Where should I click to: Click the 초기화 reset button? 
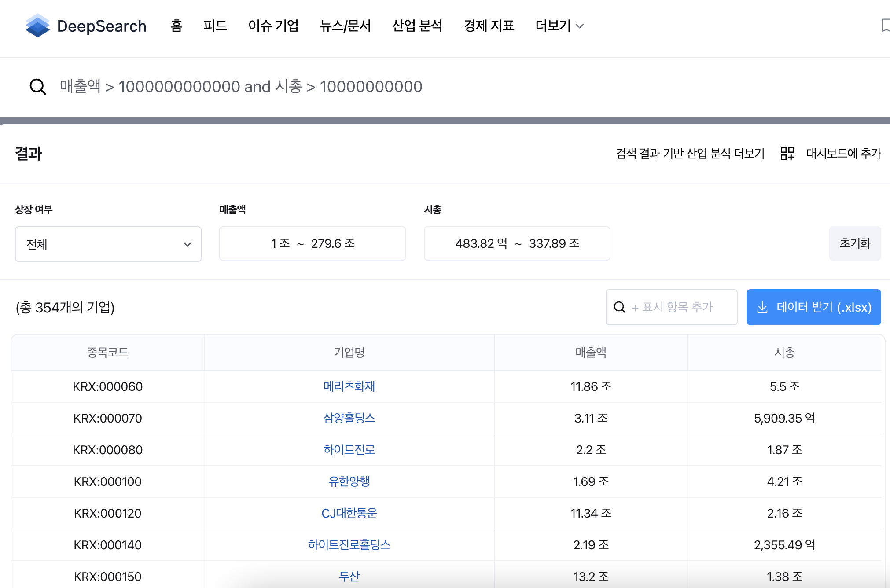pyautogui.click(x=855, y=243)
